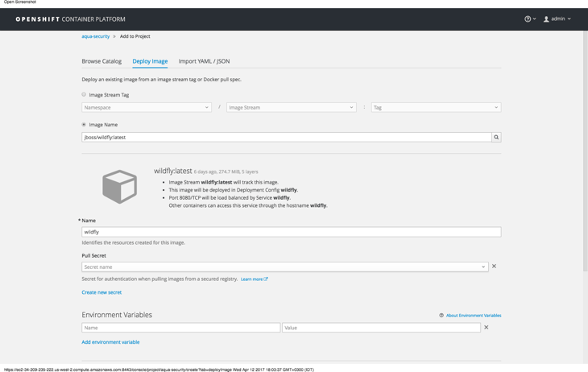The height and width of the screenshot is (372, 588).
Task: Select the Image Name radio button
Action: tap(84, 125)
